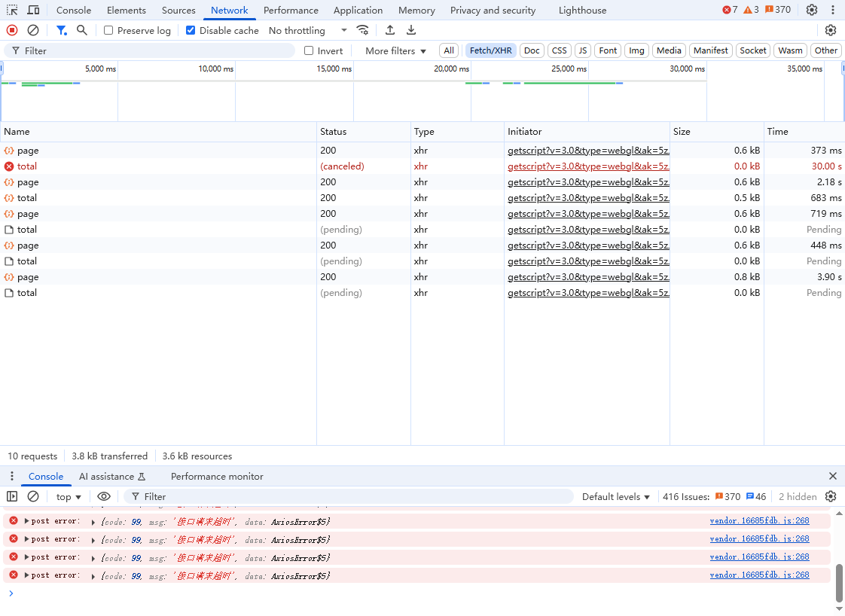Screen dimensions: 845x616
Task: Enable the Preserve log checkbox
Action: [x=108, y=31]
